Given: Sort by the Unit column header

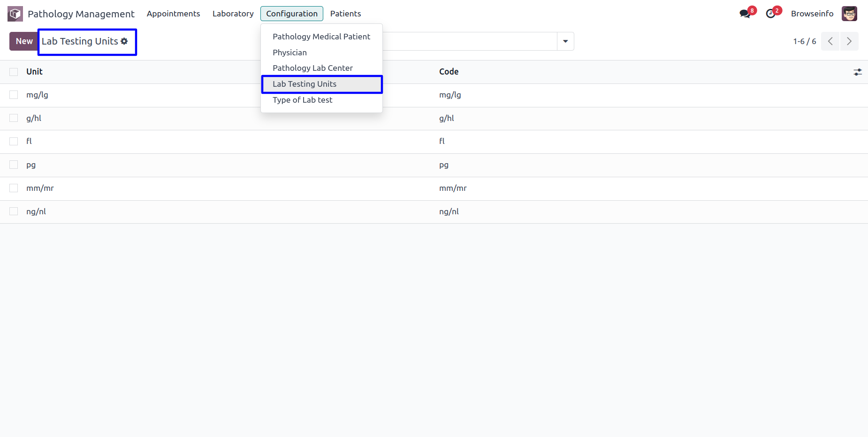Looking at the screenshot, I should (x=34, y=72).
